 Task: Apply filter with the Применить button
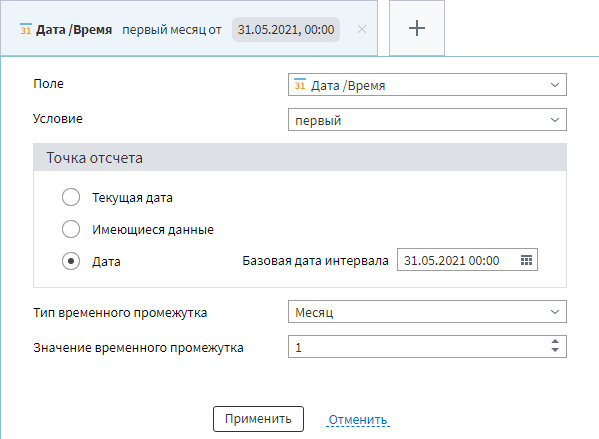(258, 419)
